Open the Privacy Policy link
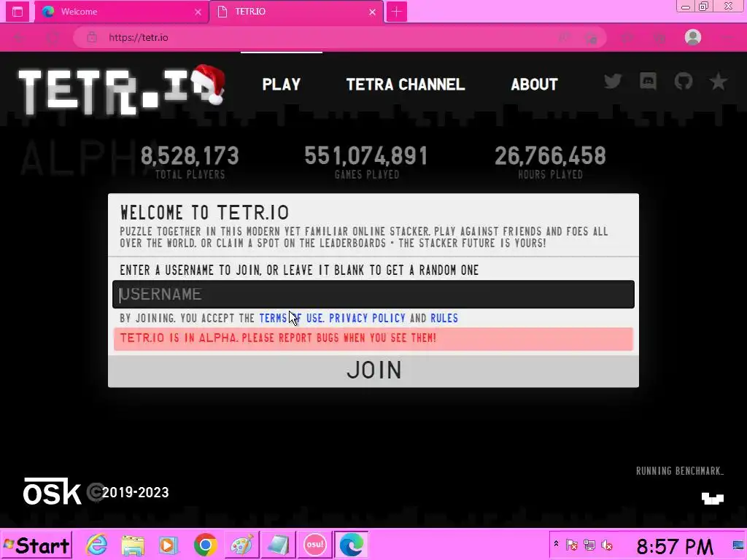Viewport: 747px width, 560px height. [x=368, y=318]
